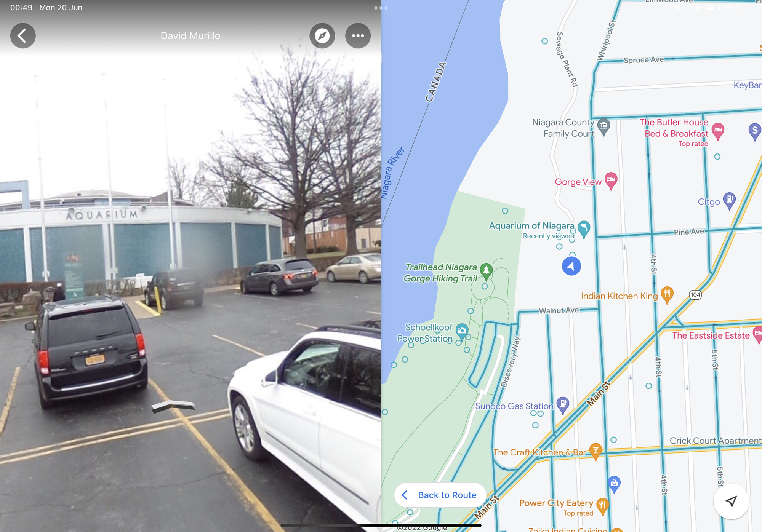Move forward using the Street View ground arrow
This screenshot has height=532, width=762.
coord(173,406)
